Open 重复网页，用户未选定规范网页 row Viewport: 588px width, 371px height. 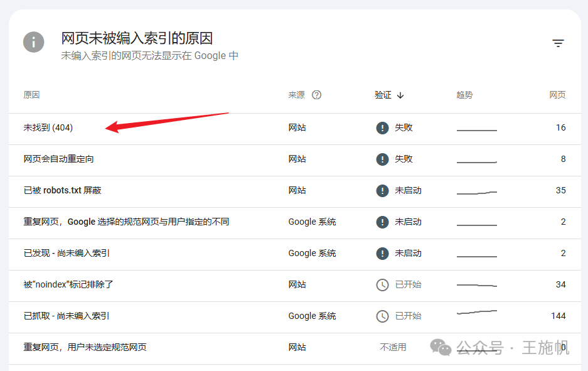(x=295, y=349)
